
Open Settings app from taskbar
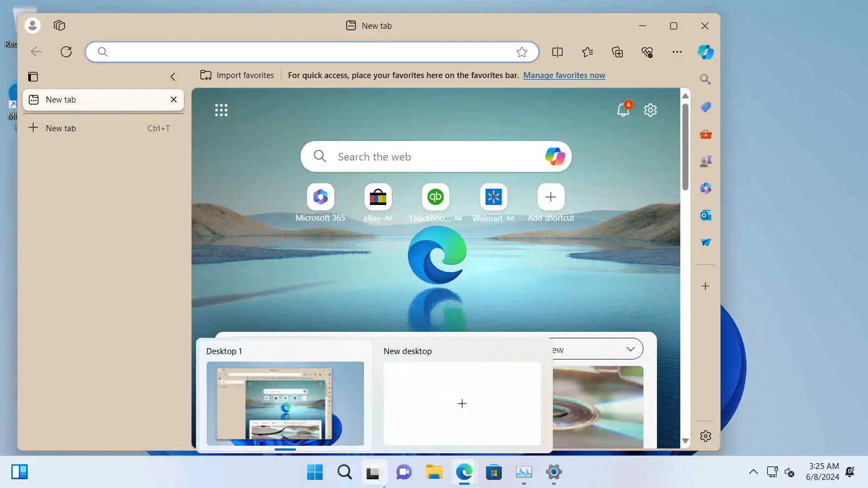[553, 472]
